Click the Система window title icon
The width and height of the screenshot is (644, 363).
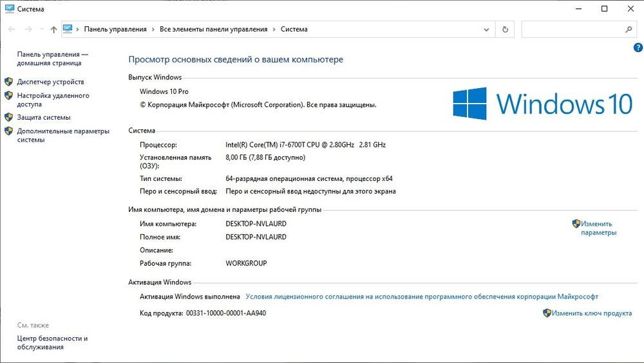(10, 8)
